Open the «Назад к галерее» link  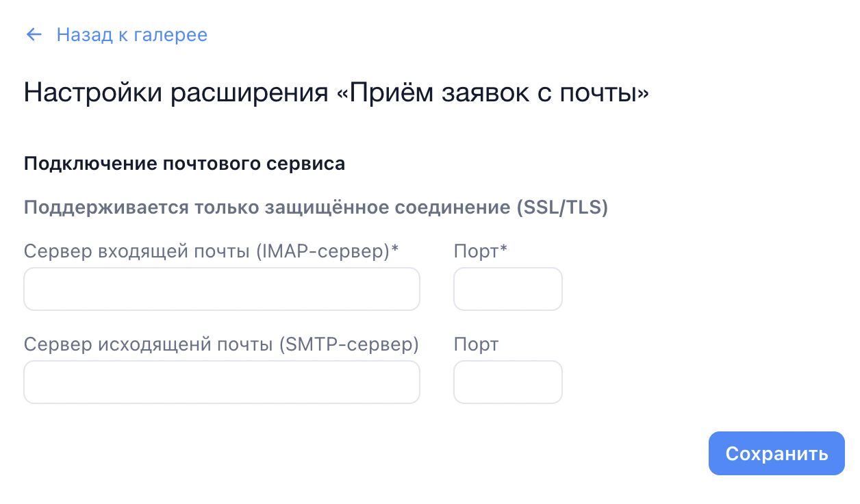(x=131, y=35)
